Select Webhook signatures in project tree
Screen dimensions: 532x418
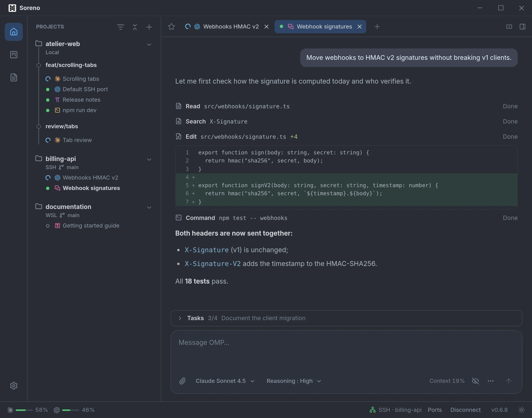[91, 188]
